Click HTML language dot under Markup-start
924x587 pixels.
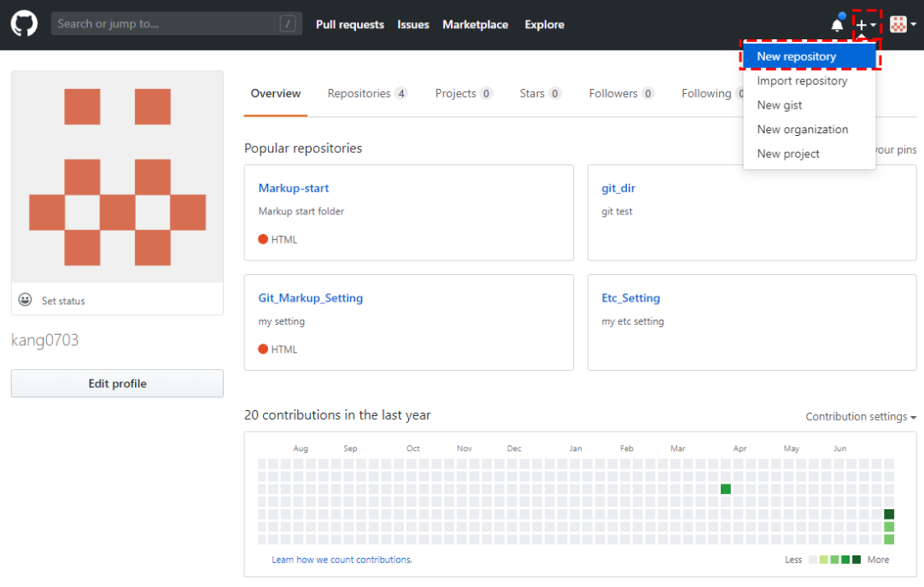[263, 238]
